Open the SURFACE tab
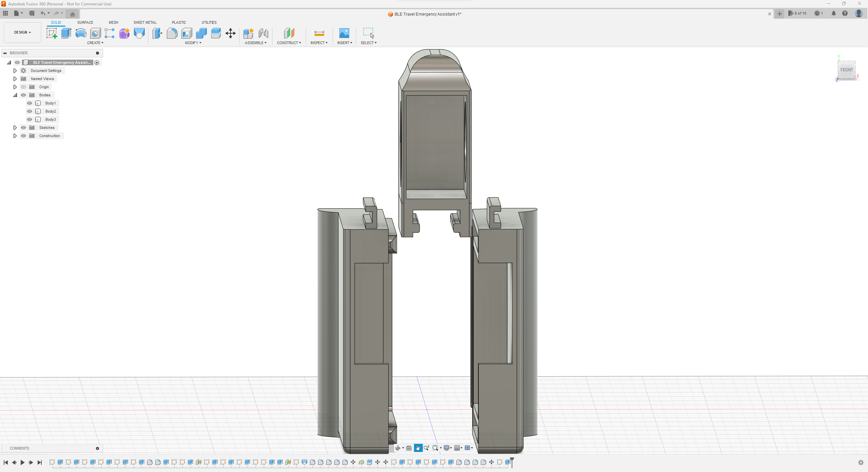The width and height of the screenshot is (868, 472). click(x=85, y=22)
